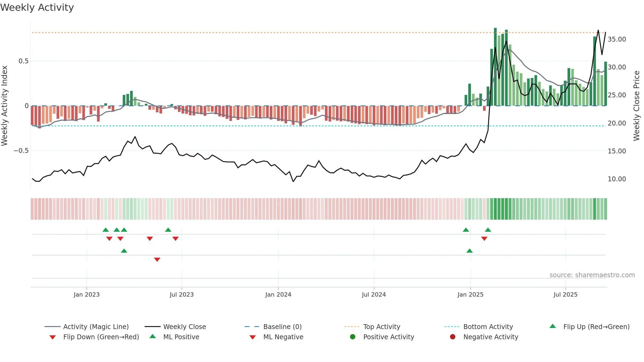Click the flip-up triangle just before Jan 2025
The image size is (644, 362).
tap(466, 230)
